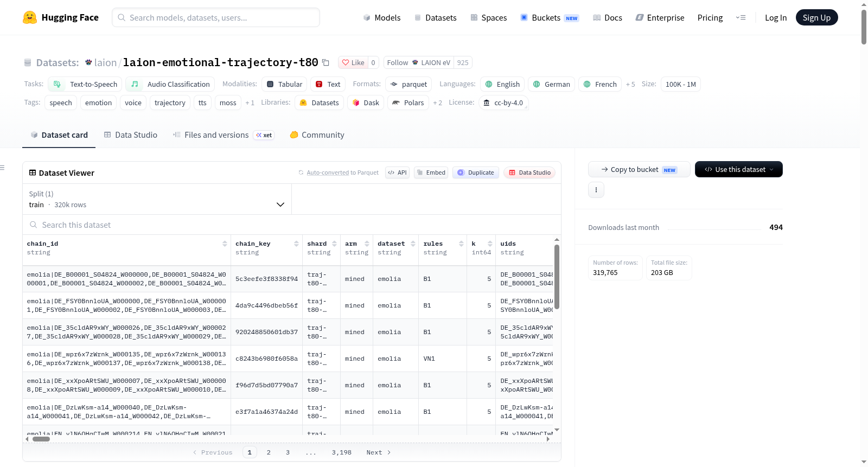The height and width of the screenshot is (467, 868).
Task: Click the Text-to-Speech task tag
Action: [85, 84]
